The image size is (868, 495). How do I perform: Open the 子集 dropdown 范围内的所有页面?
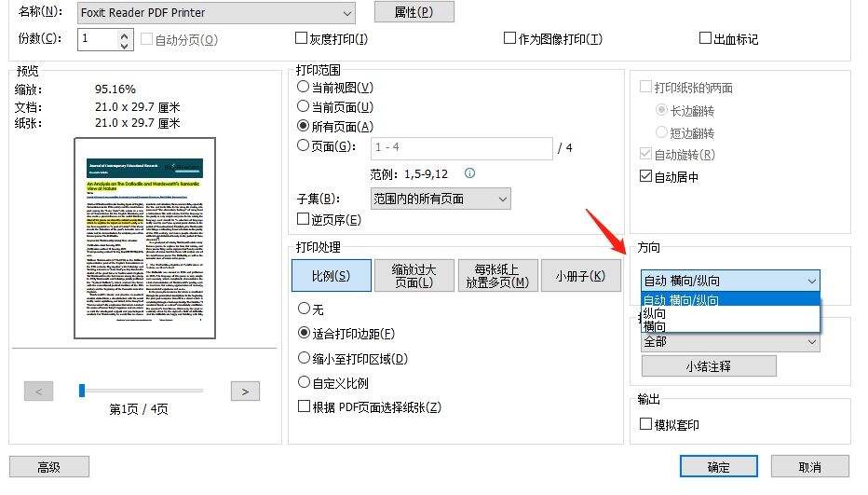click(441, 199)
